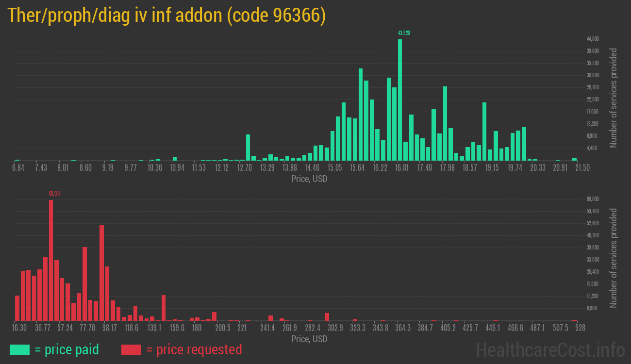This screenshot has height=364, width=631.
Task: Click the green price paid legend swatch
Action: coord(19,349)
